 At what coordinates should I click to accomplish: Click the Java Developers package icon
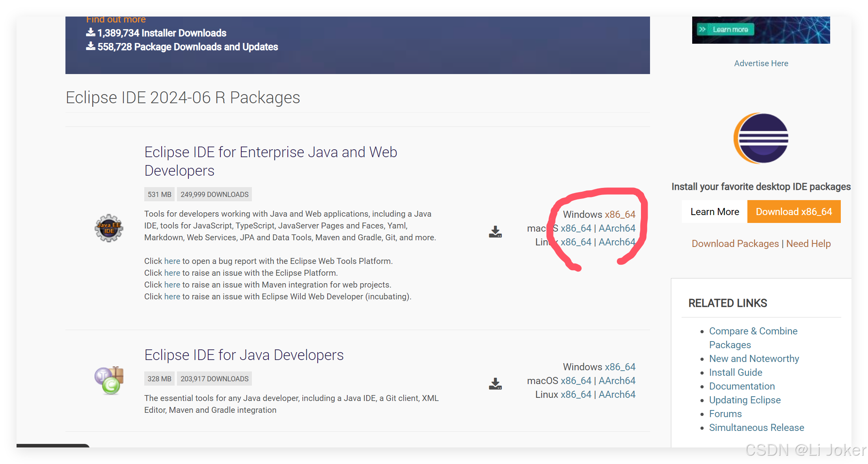click(x=109, y=380)
